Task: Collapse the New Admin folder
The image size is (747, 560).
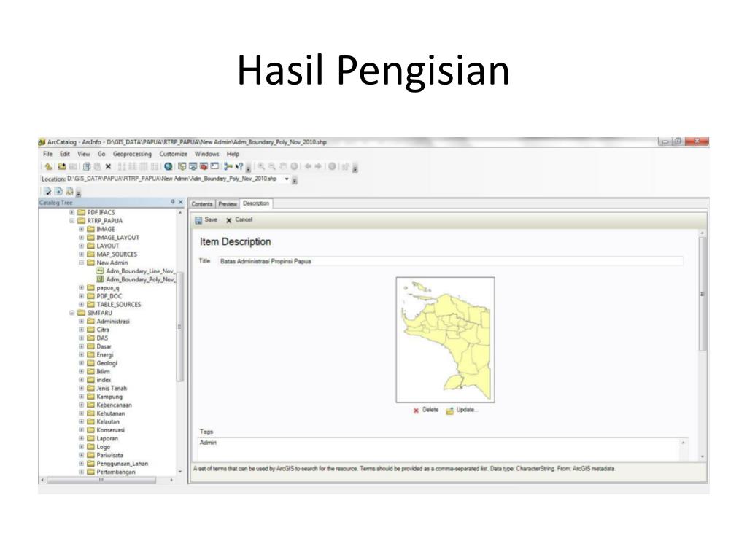Action: pos(82,262)
